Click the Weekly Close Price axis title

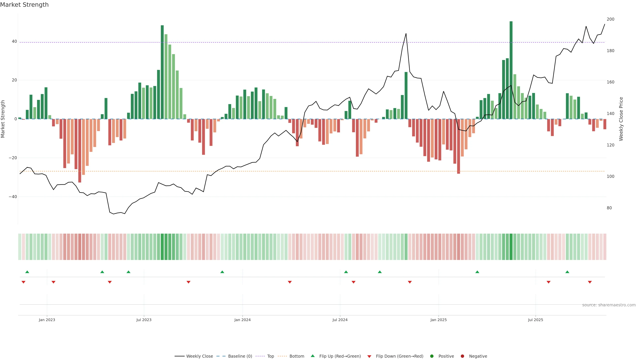(x=621, y=119)
